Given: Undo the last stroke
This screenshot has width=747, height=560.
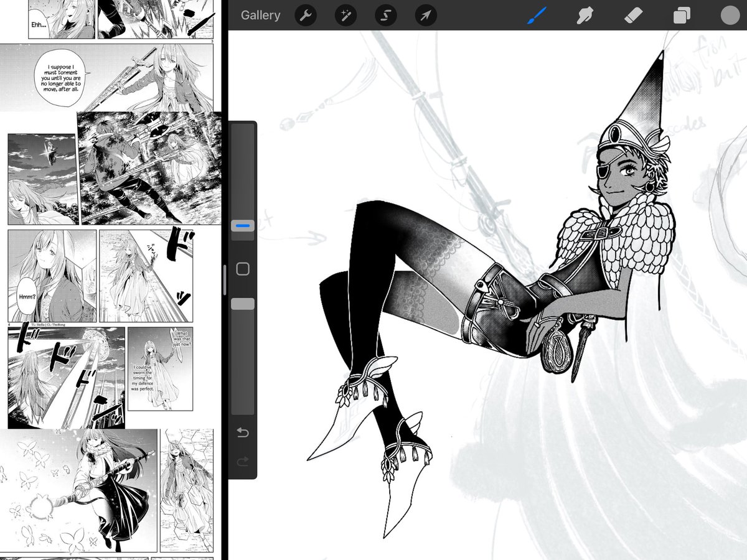Looking at the screenshot, I should point(243,432).
